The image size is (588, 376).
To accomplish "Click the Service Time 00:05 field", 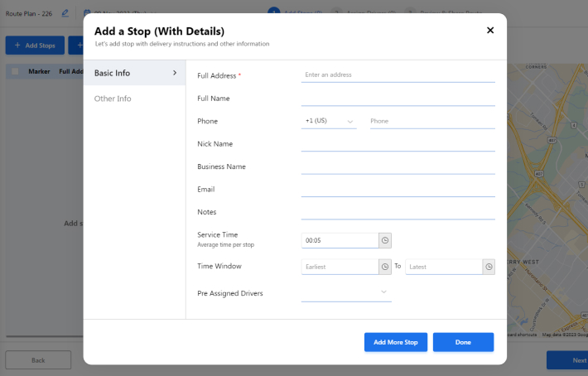I will tap(340, 240).
